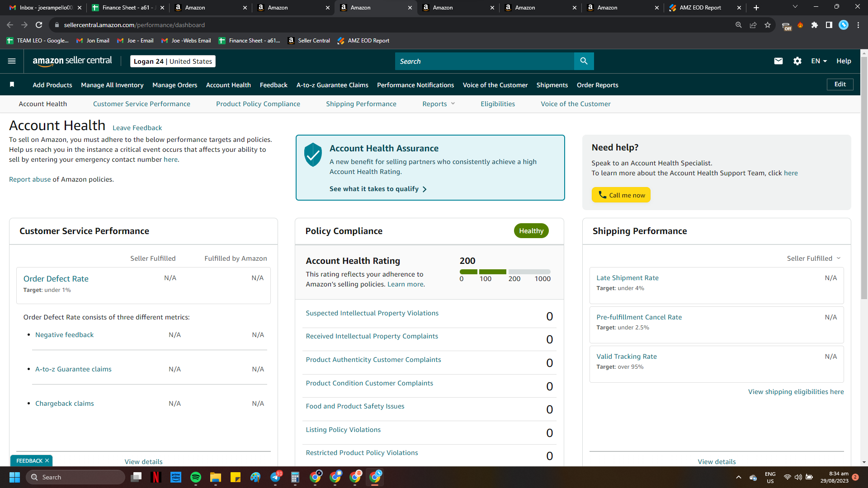Expand the EN language dropdown
Screen dimensions: 868x488
click(819, 61)
